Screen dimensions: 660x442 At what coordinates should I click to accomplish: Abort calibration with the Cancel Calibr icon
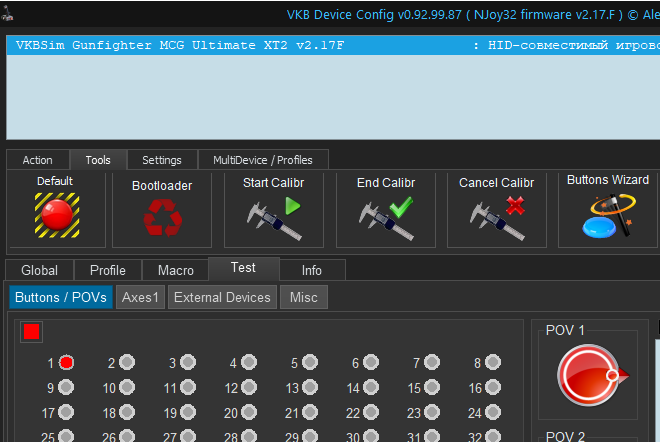tap(498, 218)
